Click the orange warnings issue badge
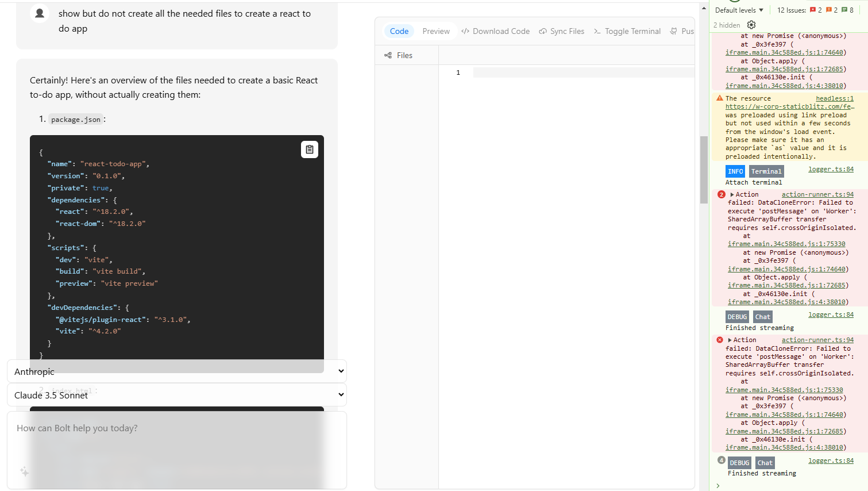Screen dimensions: 868x491 click(832, 10)
